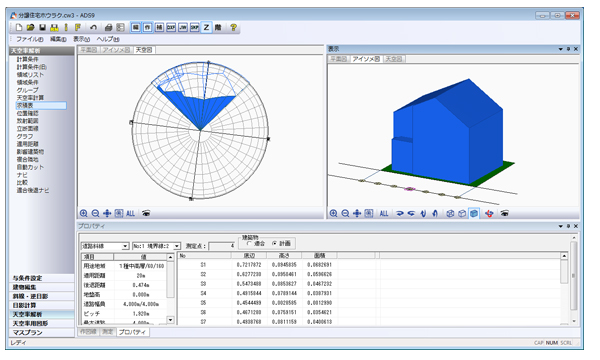Switch to 平面図 tab in left view
This screenshot has width=600, height=360.
[89, 50]
